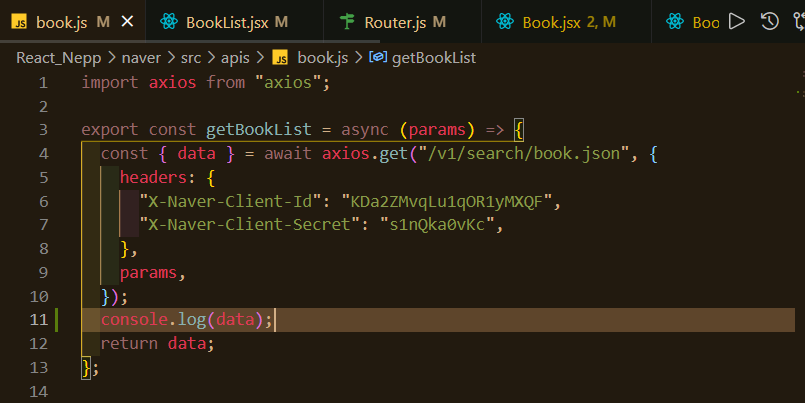
Task: Expand breadcrumb chevron after React_Nepp
Action: click(111, 58)
